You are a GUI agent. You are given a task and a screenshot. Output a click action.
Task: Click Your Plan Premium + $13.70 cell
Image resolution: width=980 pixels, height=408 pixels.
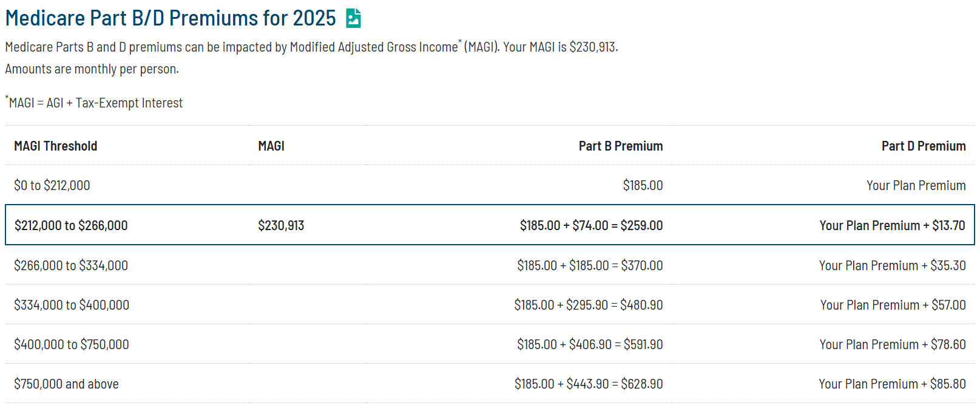[x=892, y=225]
